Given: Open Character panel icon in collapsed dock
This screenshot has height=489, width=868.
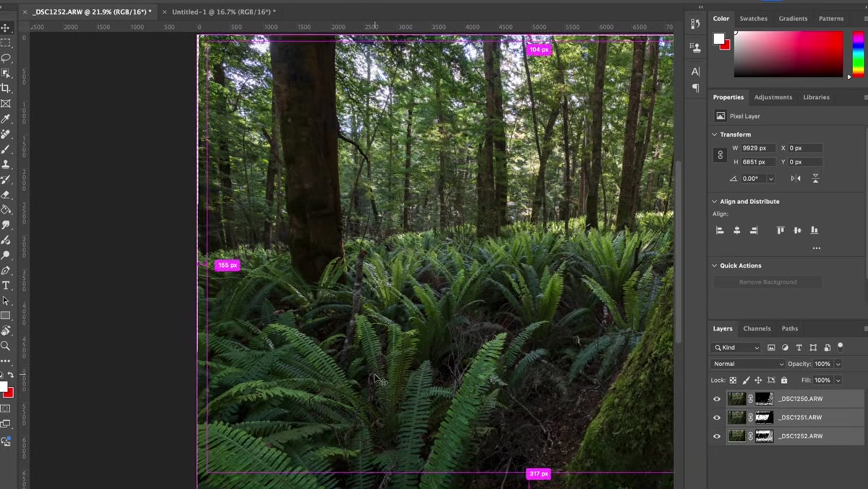Looking at the screenshot, I should coord(695,71).
